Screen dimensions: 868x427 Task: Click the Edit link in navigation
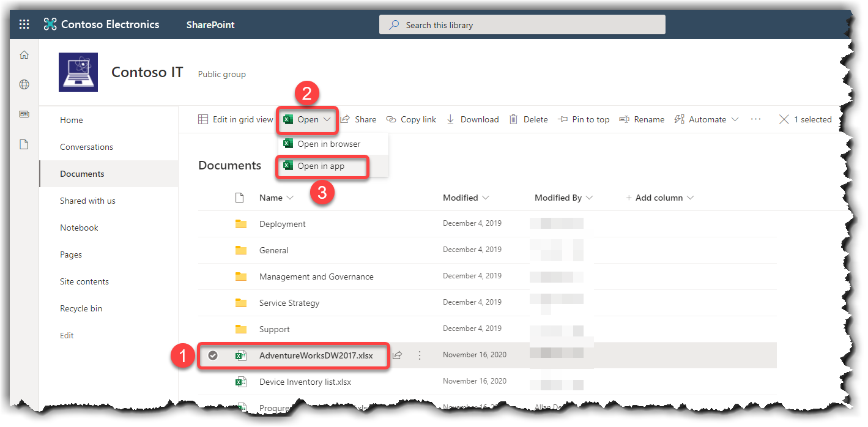point(67,335)
